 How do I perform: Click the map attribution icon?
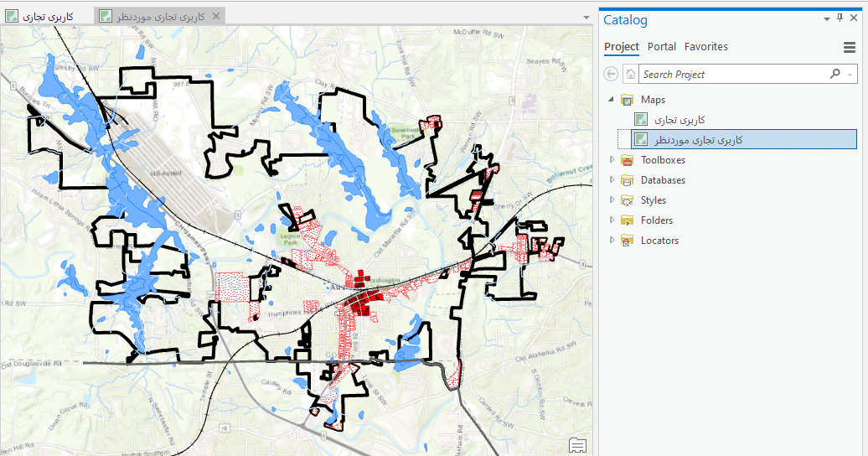[x=577, y=444]
